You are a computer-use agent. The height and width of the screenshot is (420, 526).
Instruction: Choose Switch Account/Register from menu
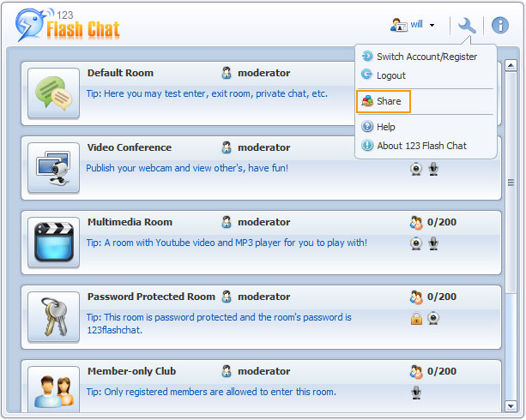[x=420, y=57]
